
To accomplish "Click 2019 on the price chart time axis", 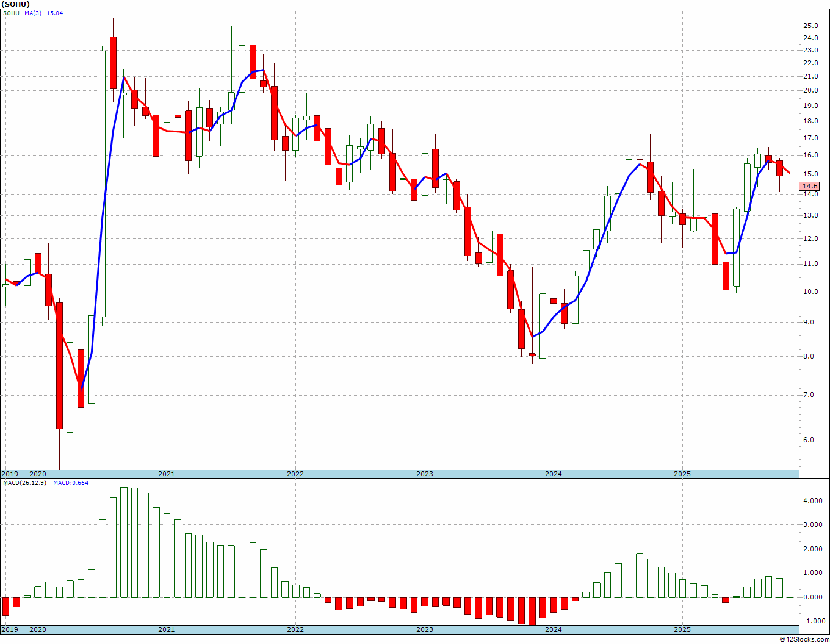I will click(x=10, y=474).
